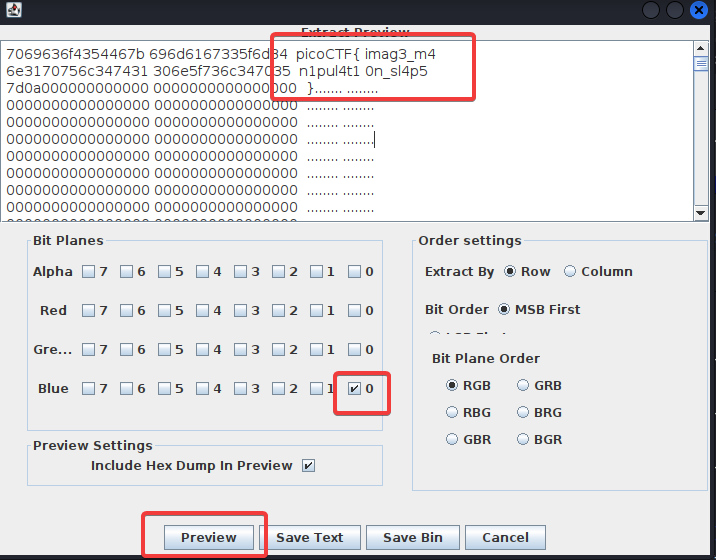Select Blue bit plane 4

pyautogui.click(x=202, y=389)
